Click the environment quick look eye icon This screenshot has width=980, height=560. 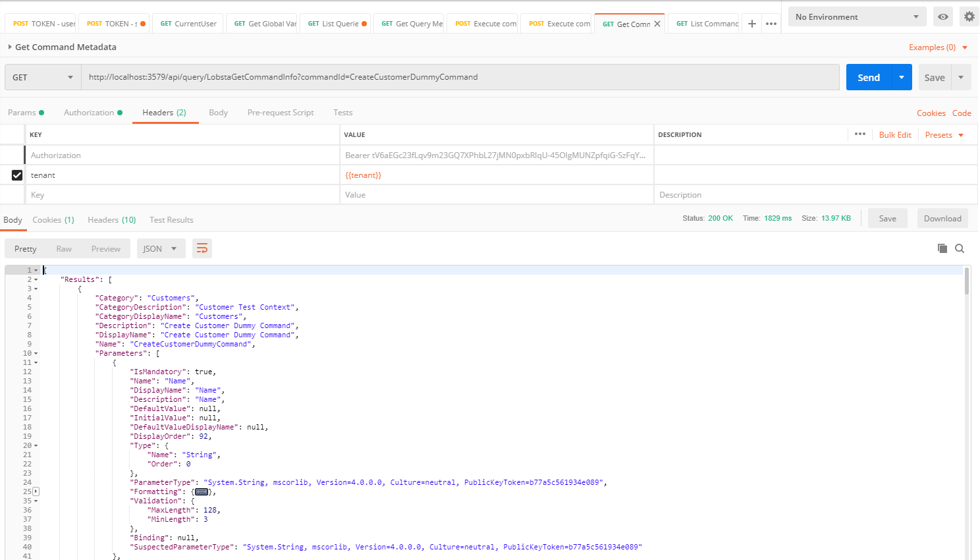[x=943, y=16]
